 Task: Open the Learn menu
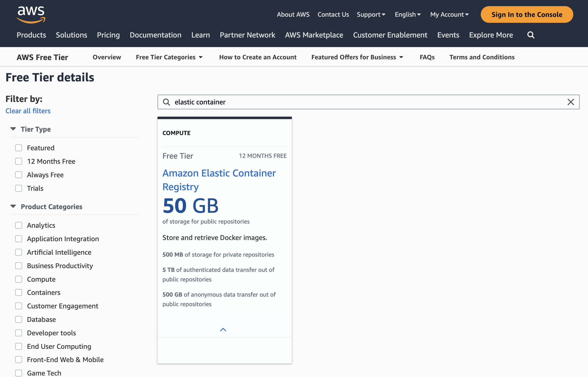[x=200, y=35]
